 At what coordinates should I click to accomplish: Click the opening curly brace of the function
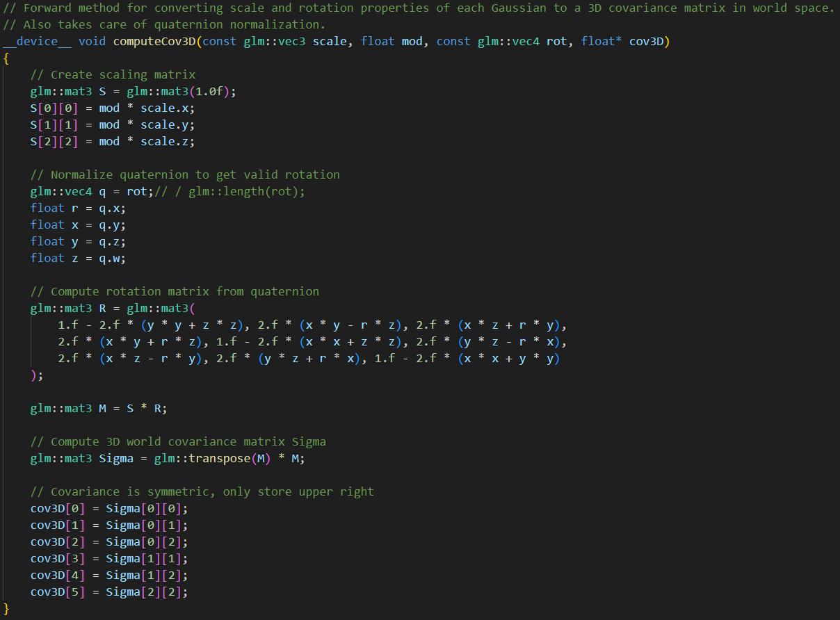6,58
